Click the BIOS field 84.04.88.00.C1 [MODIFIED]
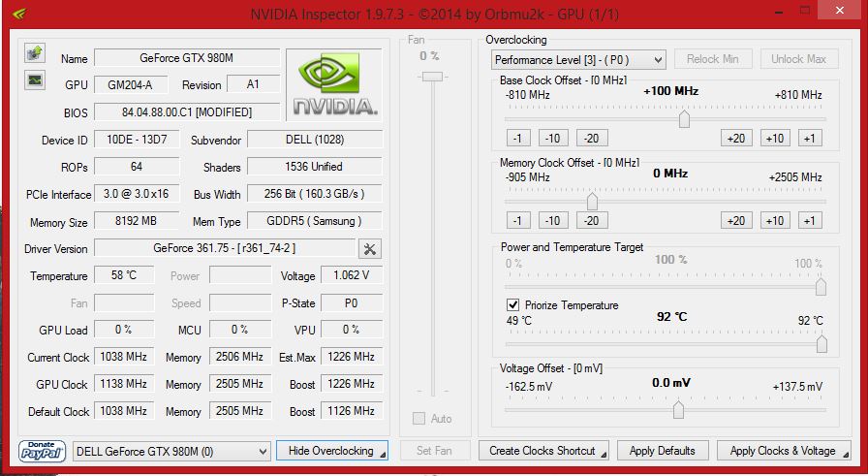The height and width of the screenshot is (476, 868). [x=187, y=112]
